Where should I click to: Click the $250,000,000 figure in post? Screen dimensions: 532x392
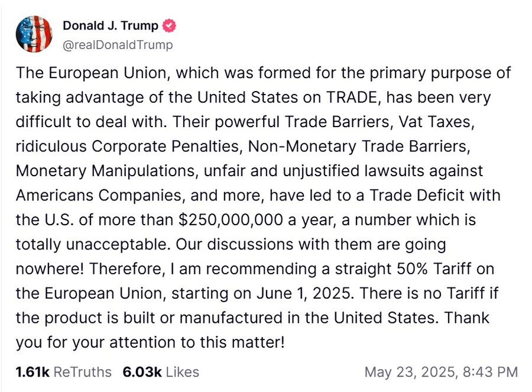click(x=231, y=221)
